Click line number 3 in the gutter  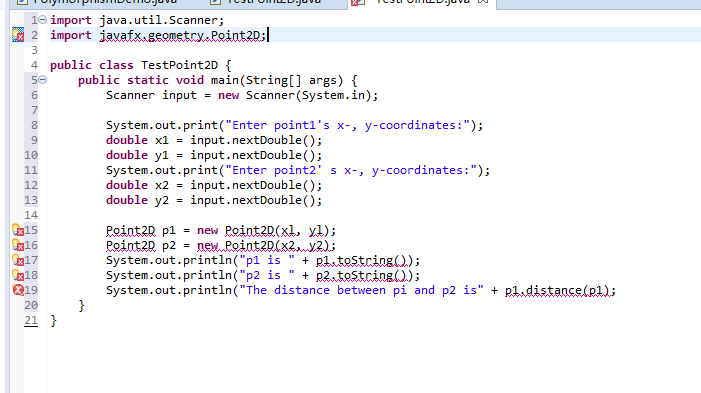pyautogui.click(x=34, y=50)
